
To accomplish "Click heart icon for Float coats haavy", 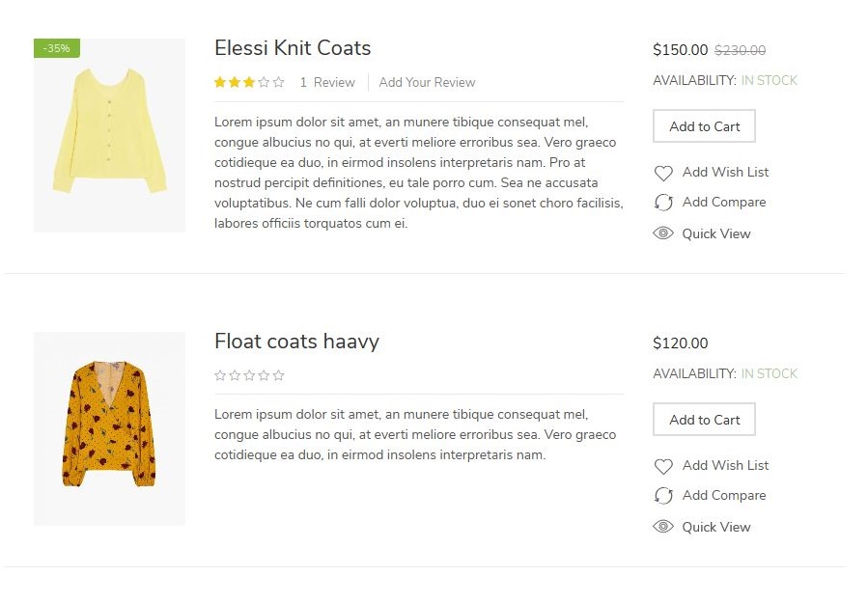I will click(x=663, y=466).
